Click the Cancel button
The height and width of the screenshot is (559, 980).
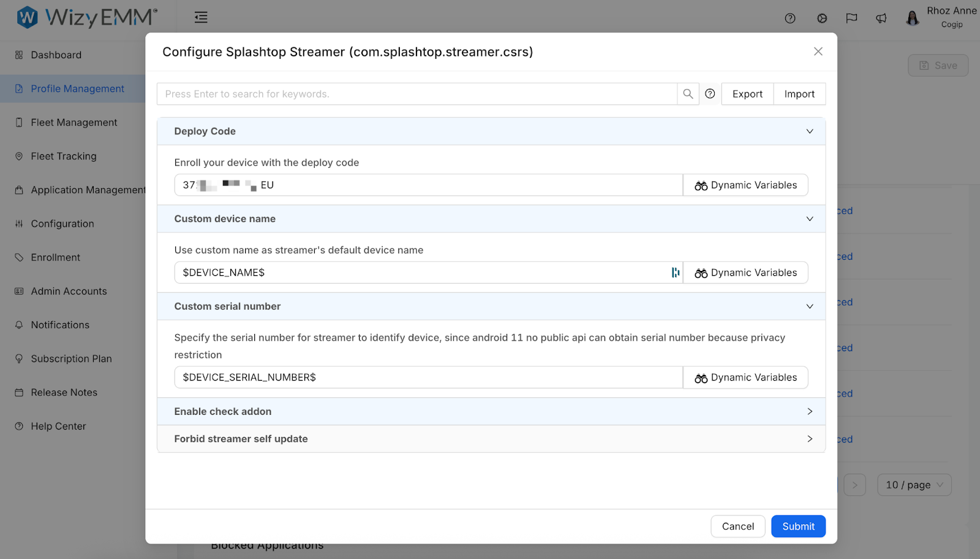tap(738, 527)
